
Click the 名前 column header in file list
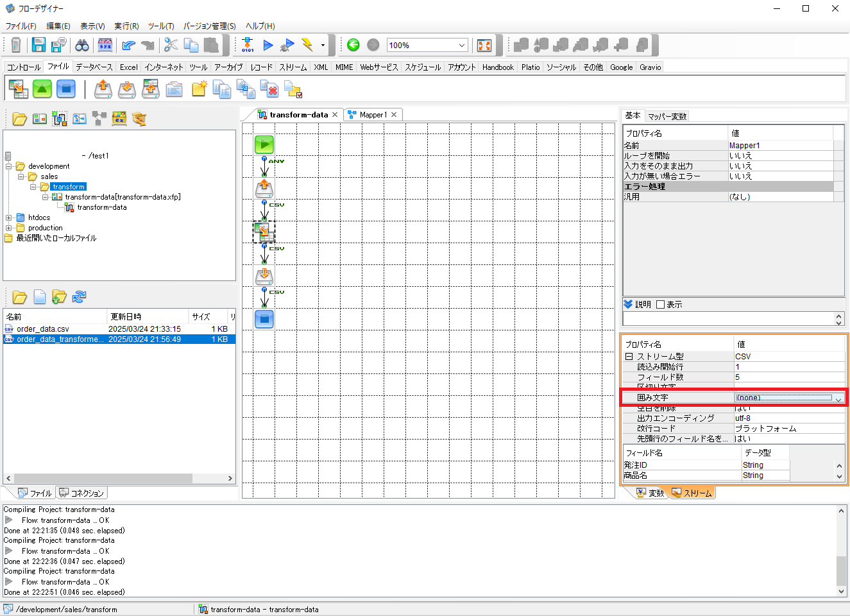click(x=55, y=316)
